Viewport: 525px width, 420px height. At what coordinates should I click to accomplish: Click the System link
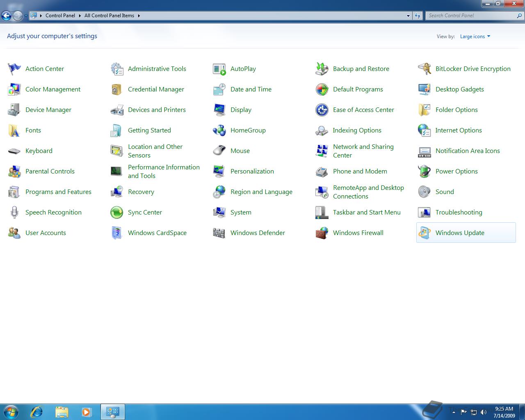click(x=241, y=212)
